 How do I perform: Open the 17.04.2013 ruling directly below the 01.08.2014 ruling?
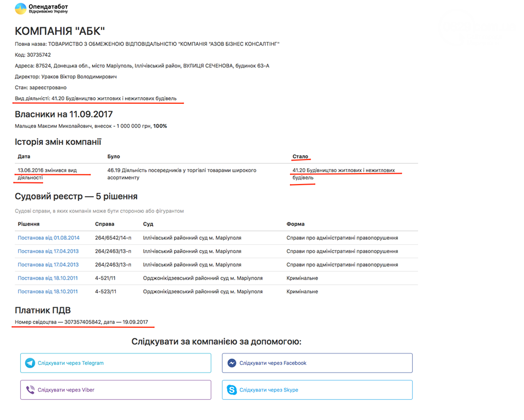(48, 251)
